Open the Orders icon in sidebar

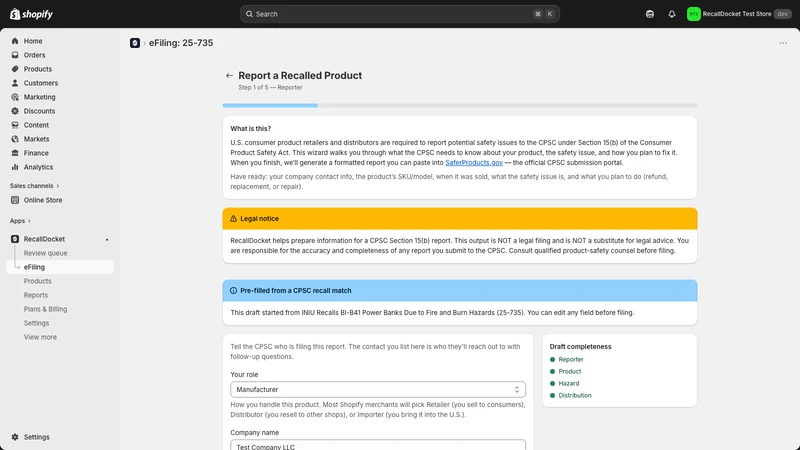15,55
